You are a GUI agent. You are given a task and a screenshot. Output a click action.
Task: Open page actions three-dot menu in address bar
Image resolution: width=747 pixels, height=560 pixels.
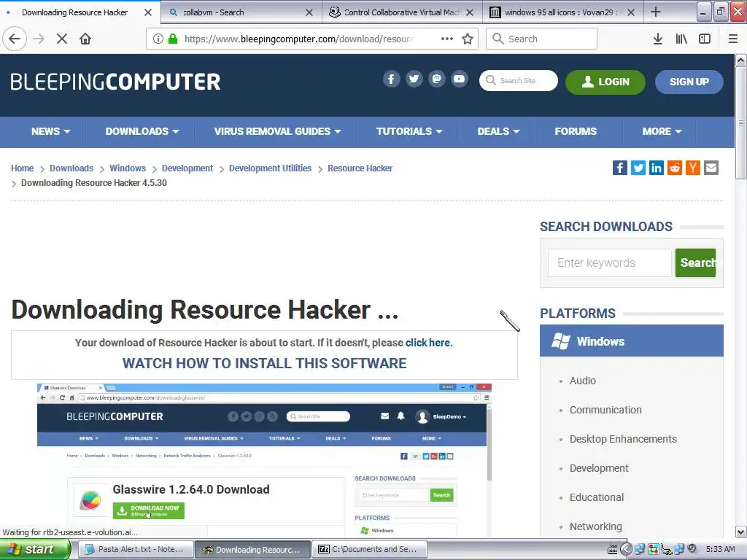[447, 39]
